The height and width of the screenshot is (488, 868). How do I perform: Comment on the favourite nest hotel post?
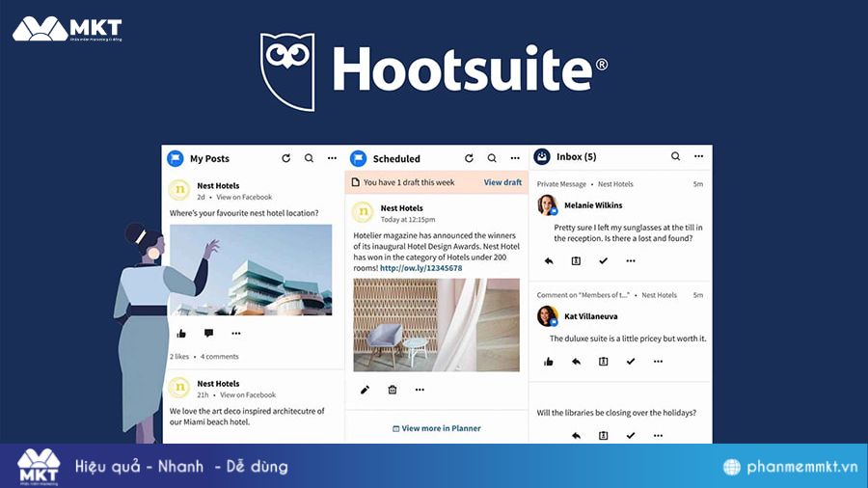[208, 333]
